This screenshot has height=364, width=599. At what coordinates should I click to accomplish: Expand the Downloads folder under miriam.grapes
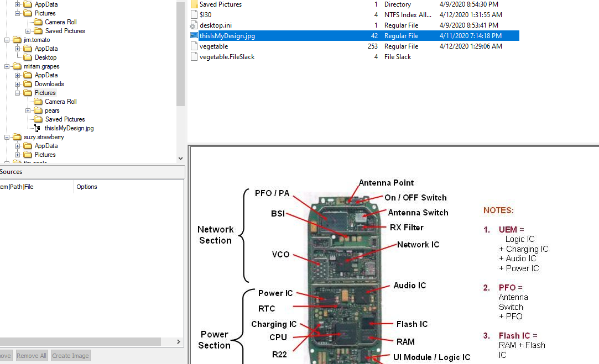[x=18, y=84]
